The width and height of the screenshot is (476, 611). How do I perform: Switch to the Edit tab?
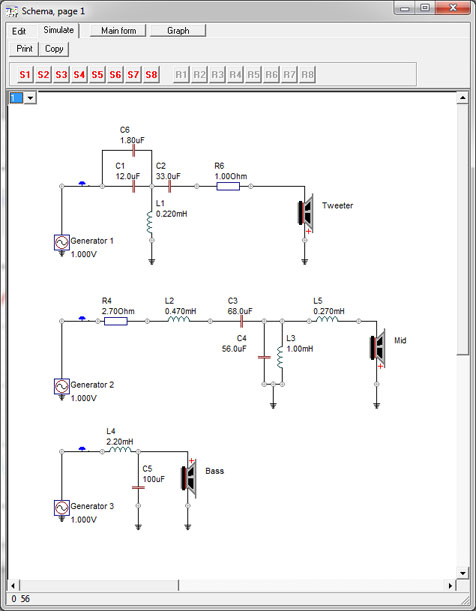[19, 31]
